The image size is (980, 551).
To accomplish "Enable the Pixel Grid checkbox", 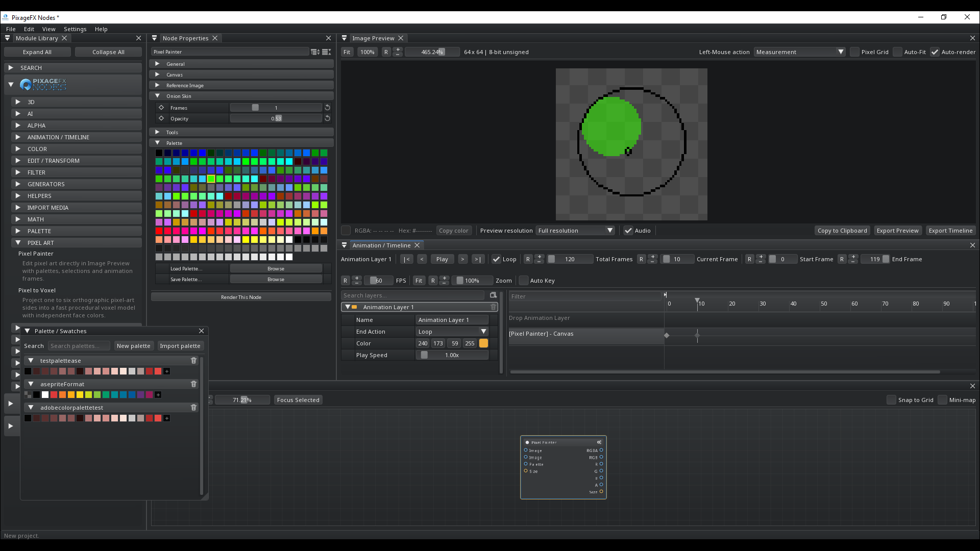I will (x=854, y=52).
